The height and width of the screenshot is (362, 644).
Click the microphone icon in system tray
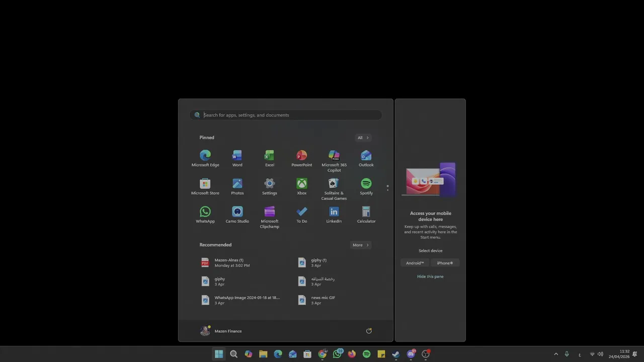pyautogui.click(x=567, y=354)
